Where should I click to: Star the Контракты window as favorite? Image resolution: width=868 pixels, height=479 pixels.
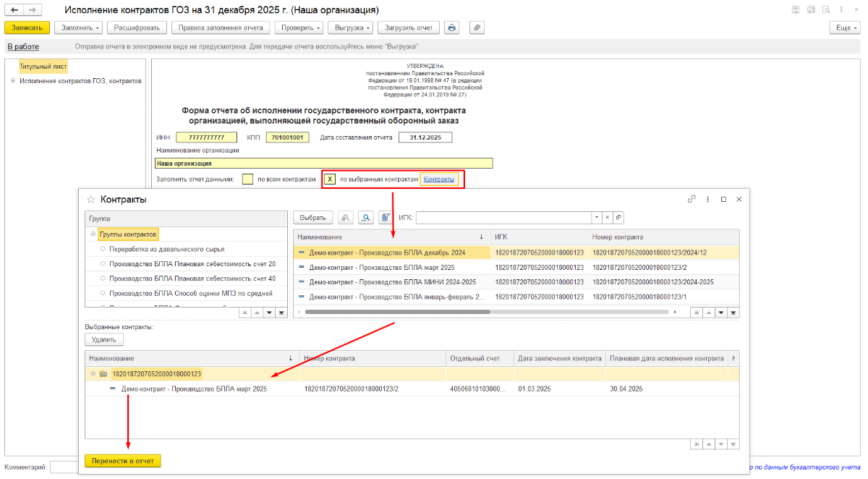tap(91, 199)
